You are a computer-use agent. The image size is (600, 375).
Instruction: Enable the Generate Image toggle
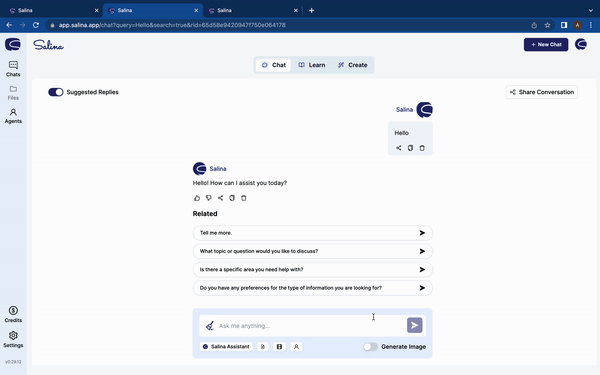point(370,347)
